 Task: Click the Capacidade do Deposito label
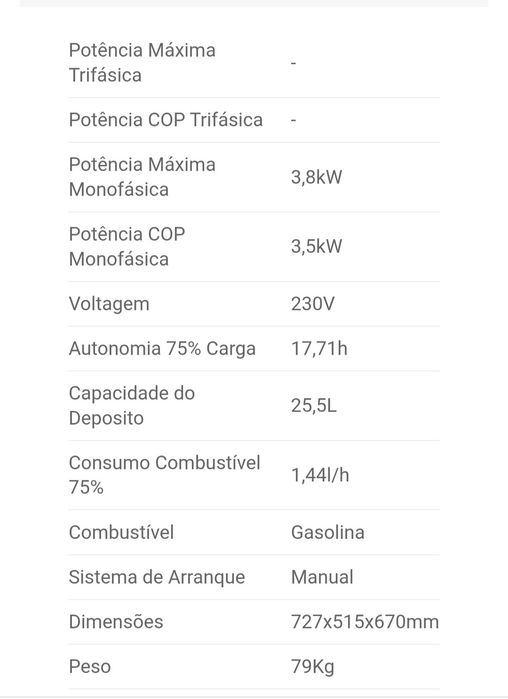coord(132,406)
